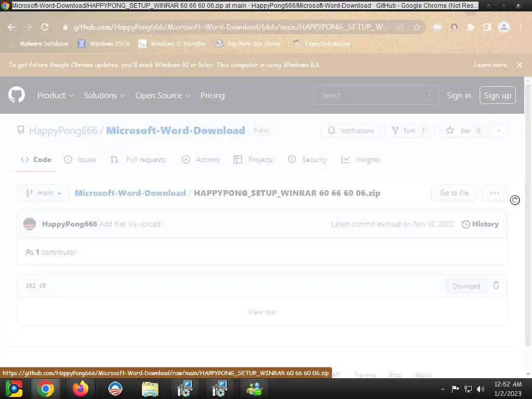Click the lock icon in address bar
The image size is (532, 399).
(65, 27)
